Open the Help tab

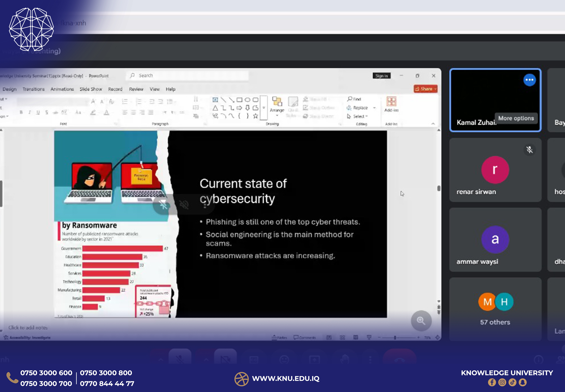[x=170, y=89]
